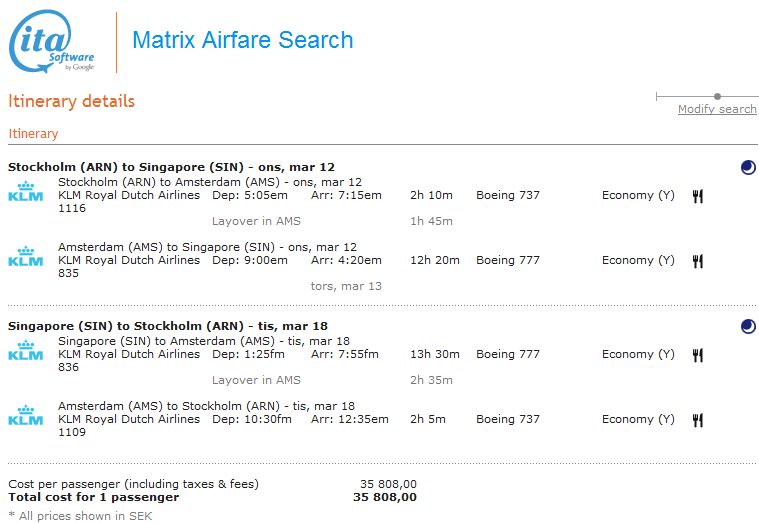Select the KLM logo beside flight 836
Image resolution: width=759 pixels, height=523 pixels.
(x=26, y=351)
